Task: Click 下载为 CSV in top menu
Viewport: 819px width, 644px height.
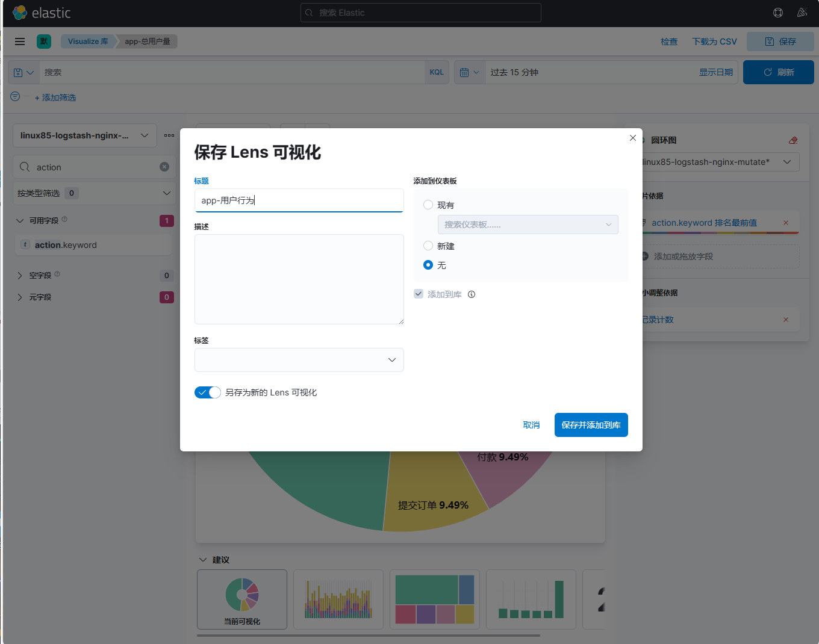Action: (x=714, y=42)
